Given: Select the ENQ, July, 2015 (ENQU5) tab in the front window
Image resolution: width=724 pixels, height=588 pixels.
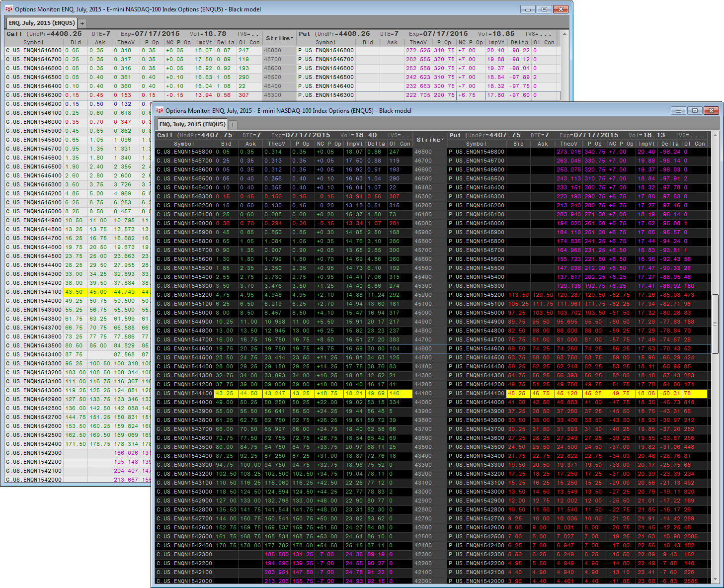Looking at the screenshot, I should (192, 124).
